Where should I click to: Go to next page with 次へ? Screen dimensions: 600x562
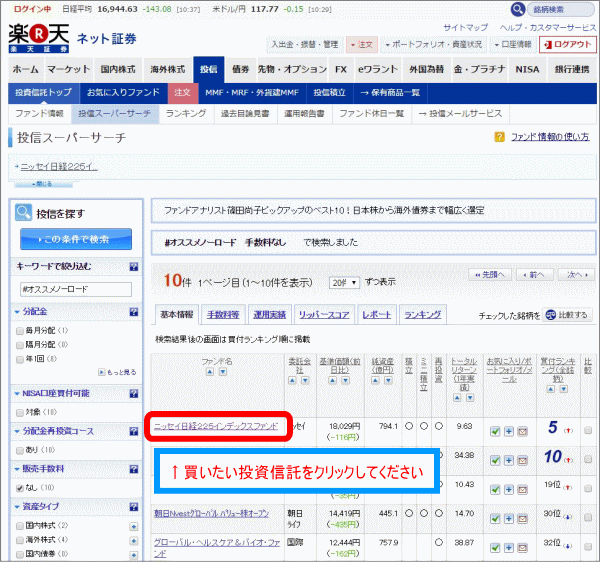click(576, 275)
